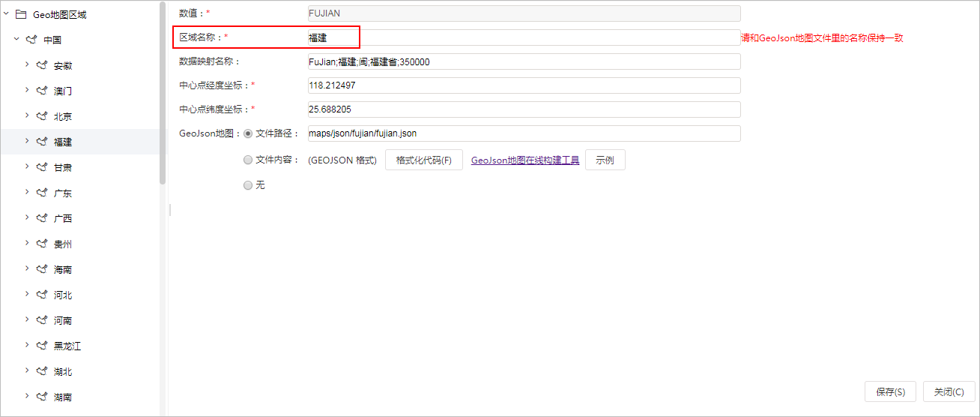Image resolution: width=980 pixels, height=417 pixels.
Task: Open the GeoJson地图在线构建工具 link
Action: pos(525,160)
